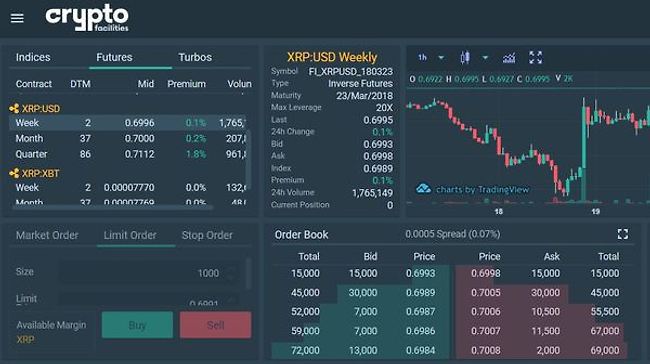This screenshot has height=364, width=650.
Task: Click bid price 0.6993 in order book
Action: [420, 273]
